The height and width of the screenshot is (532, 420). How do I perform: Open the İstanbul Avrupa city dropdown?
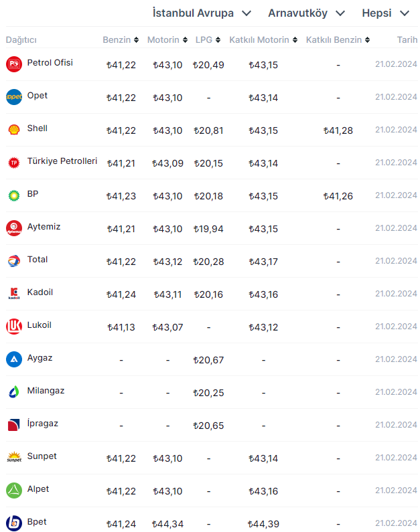coord(202,13)
